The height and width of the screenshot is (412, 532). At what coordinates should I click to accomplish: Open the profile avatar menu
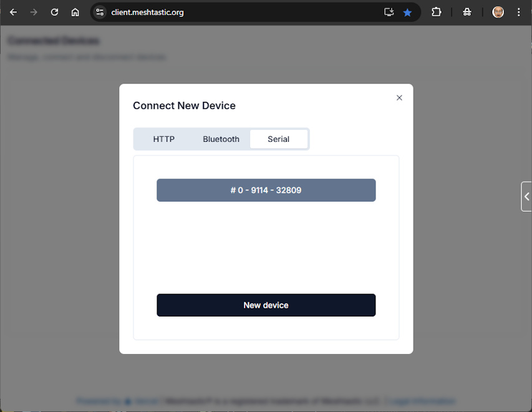pyautogui.click(x=498, y=12)
